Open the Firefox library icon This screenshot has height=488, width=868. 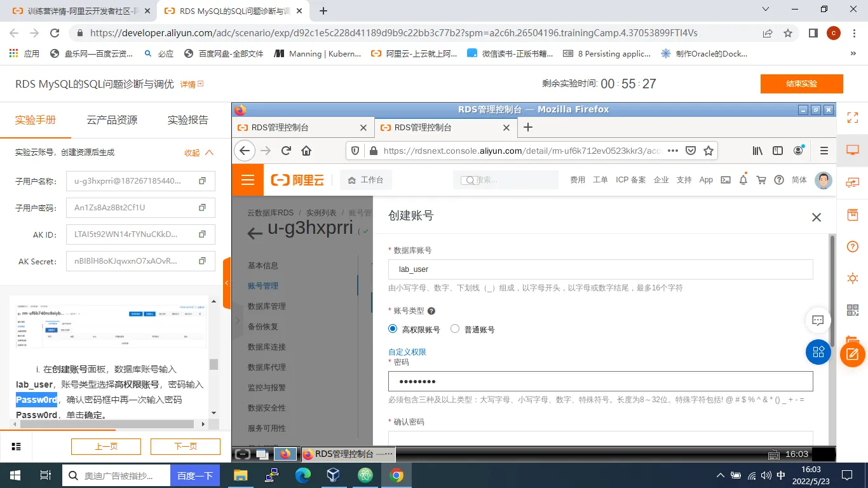[x=757, y=151]
